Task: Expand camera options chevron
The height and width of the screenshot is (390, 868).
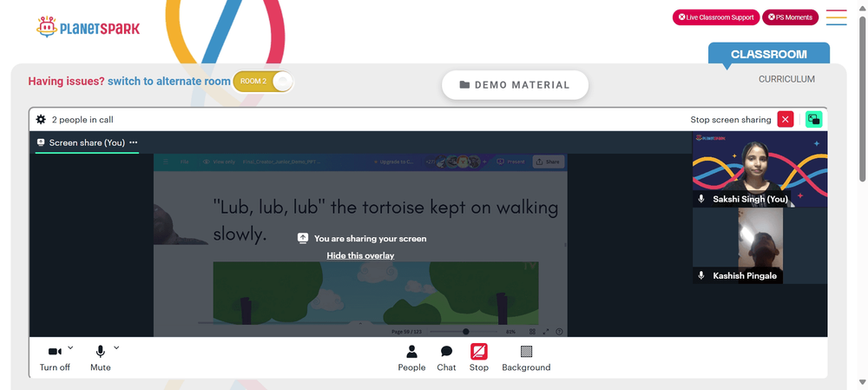Action: tap(70, 348)
